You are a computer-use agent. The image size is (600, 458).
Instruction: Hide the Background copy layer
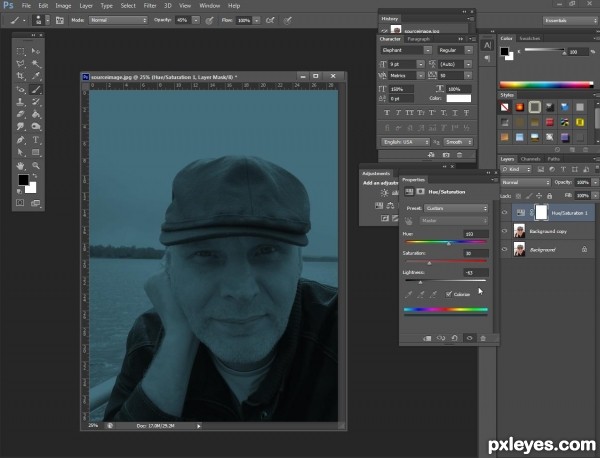(x=504, y=231)
